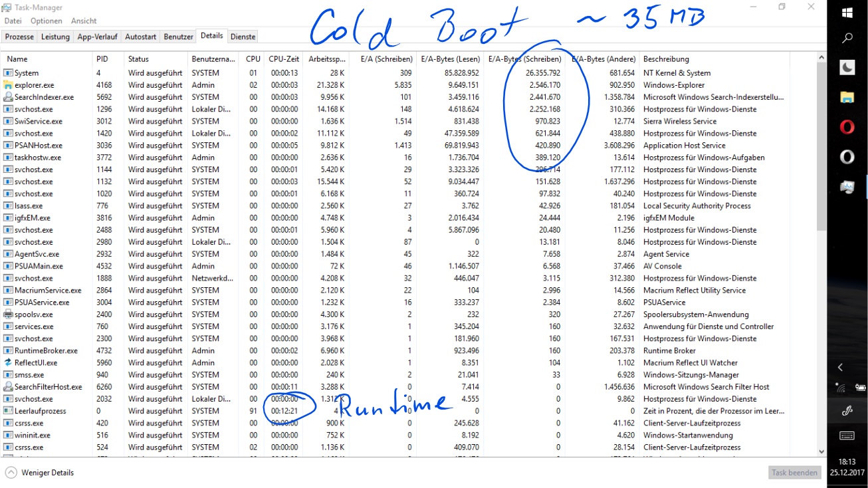Open File Explorer from the taskbar
The height and width of the screenshot is (488, 868).
tap(847, 97)
